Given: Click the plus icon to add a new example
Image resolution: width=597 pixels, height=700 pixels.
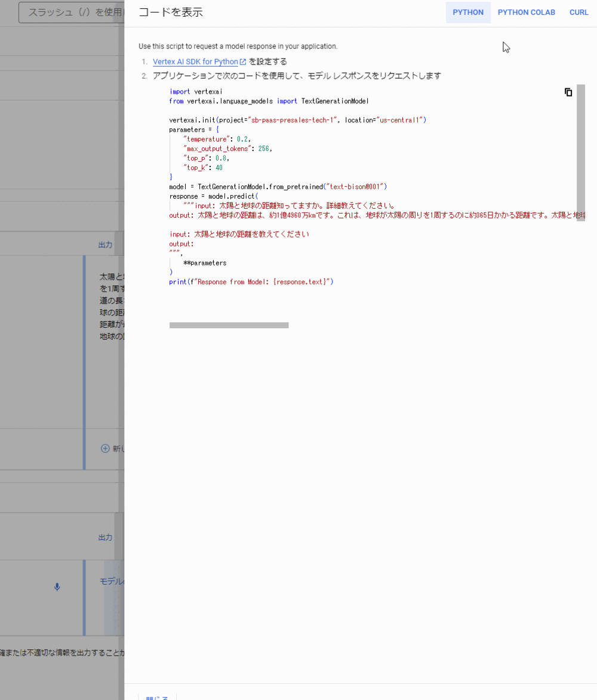Looking at the screenshot, I should pyautogui.click(x=104, y=448).
